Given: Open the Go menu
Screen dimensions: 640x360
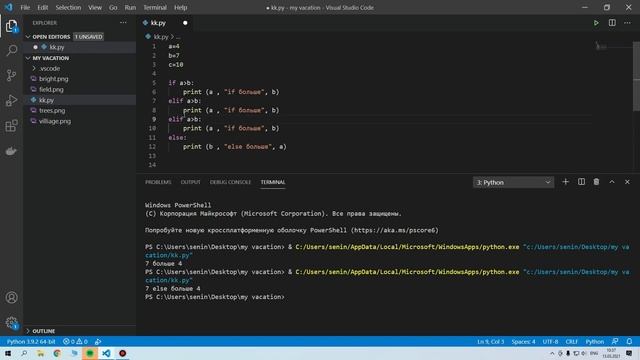Looking at the screenshot, I should pos(113,7).
